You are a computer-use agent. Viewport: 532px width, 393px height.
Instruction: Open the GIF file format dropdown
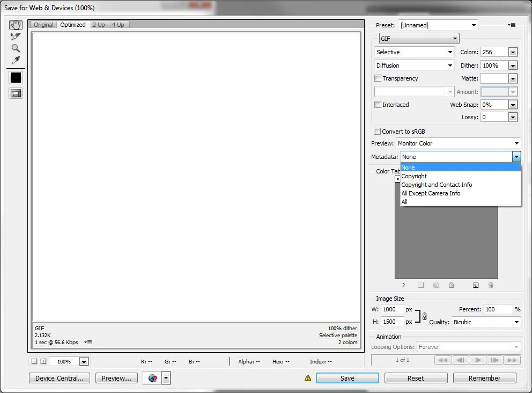tap(419, 38)
